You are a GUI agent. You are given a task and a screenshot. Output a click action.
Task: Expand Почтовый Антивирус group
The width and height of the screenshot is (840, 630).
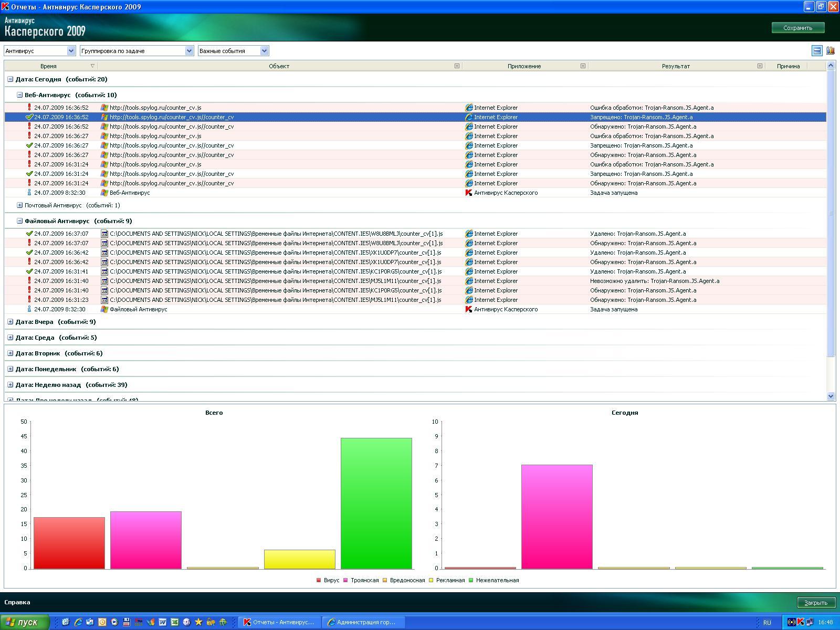pyautogui.click(x=19, y=205)
